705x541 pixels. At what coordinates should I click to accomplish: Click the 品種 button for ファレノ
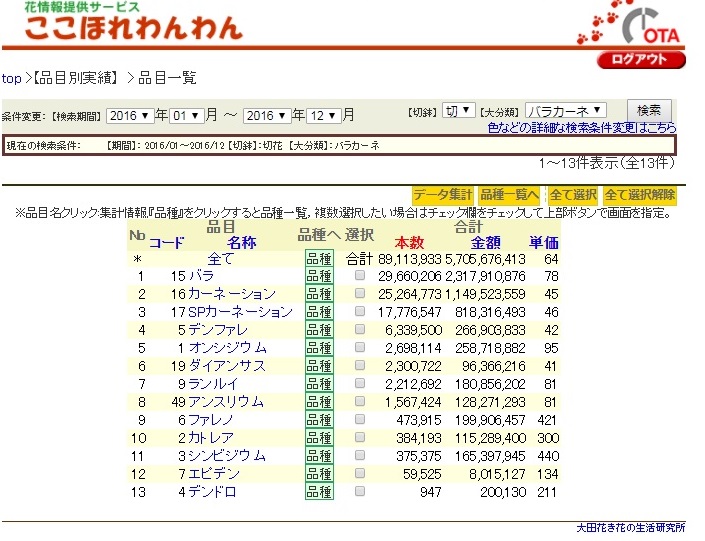pyautogui.click(x=319, y=420)
